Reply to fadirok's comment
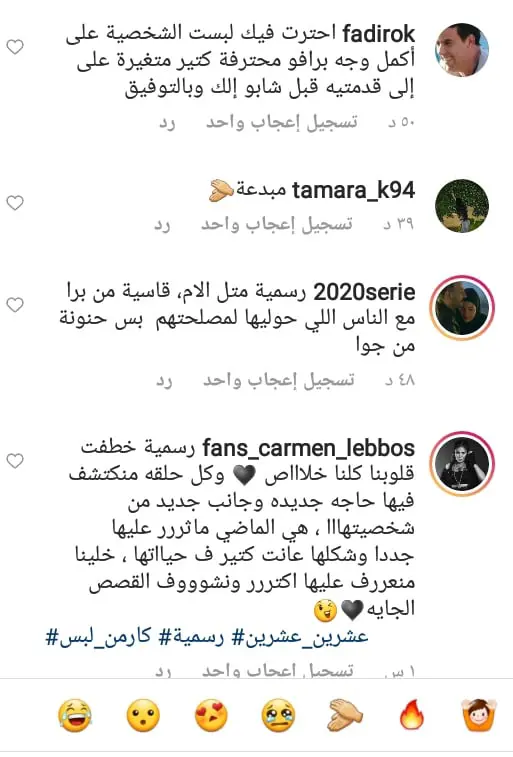513x757 pixels. 167,123
